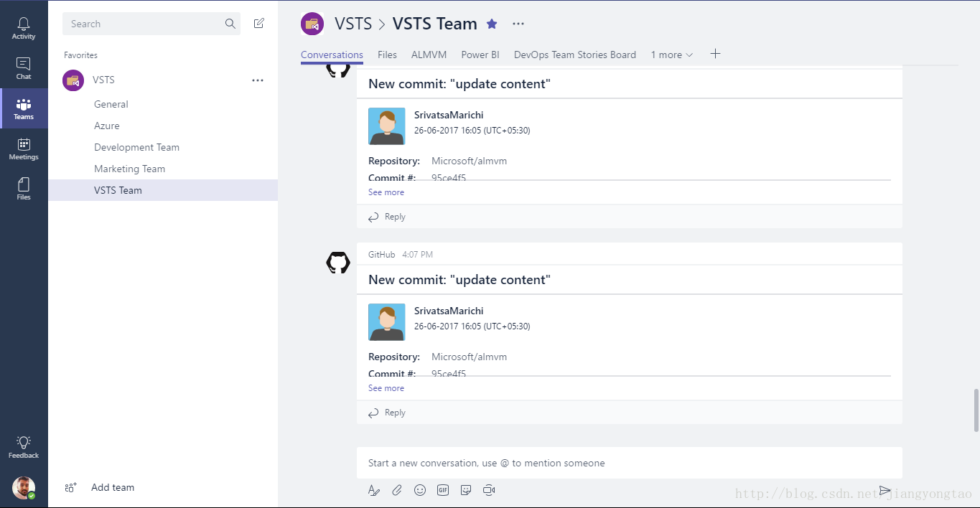Open the Files icon in sidebar
This screenshot has height=508, width=980.
point(24,184)
